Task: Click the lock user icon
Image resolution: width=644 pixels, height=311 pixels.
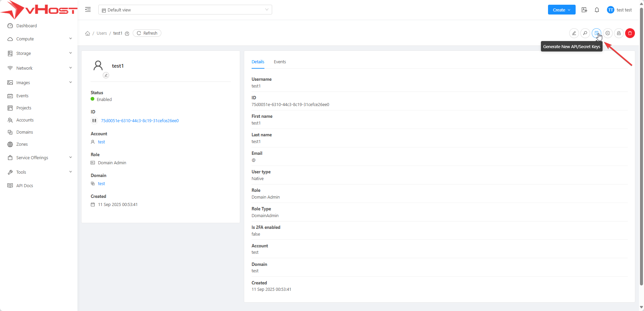Action: [x=619, y=33]
